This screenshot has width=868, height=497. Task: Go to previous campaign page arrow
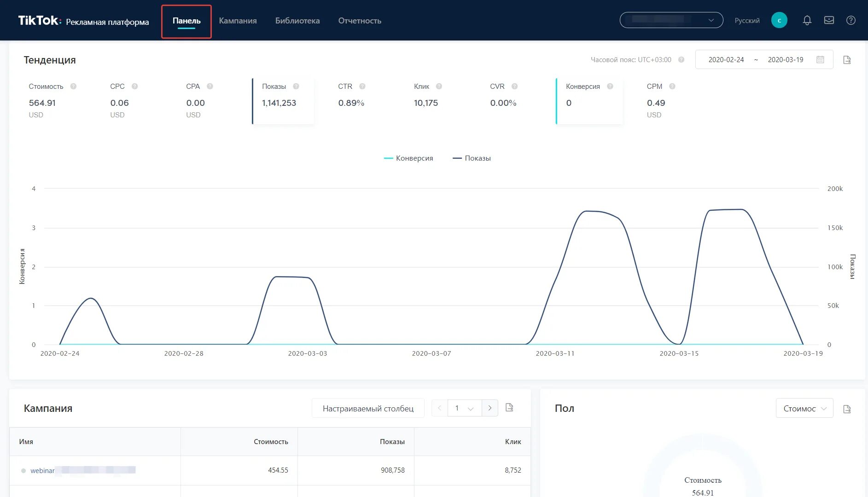click(439, 408)
